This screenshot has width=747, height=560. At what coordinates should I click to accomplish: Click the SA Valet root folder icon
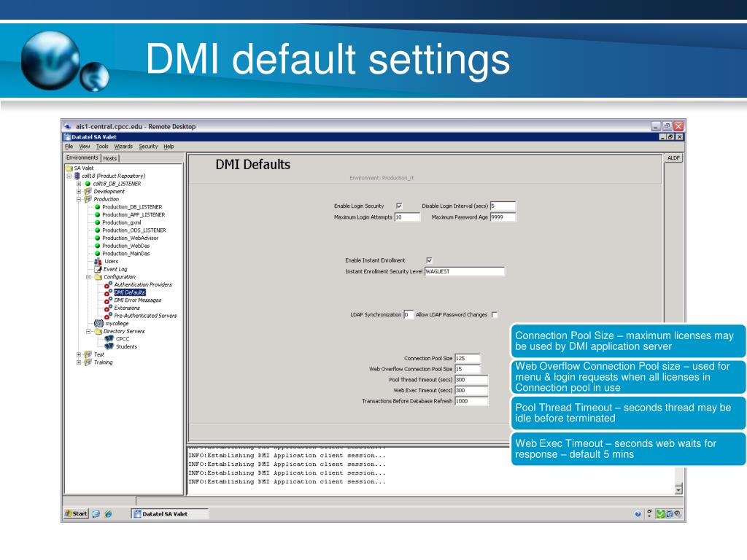click(x=69, y=168)
